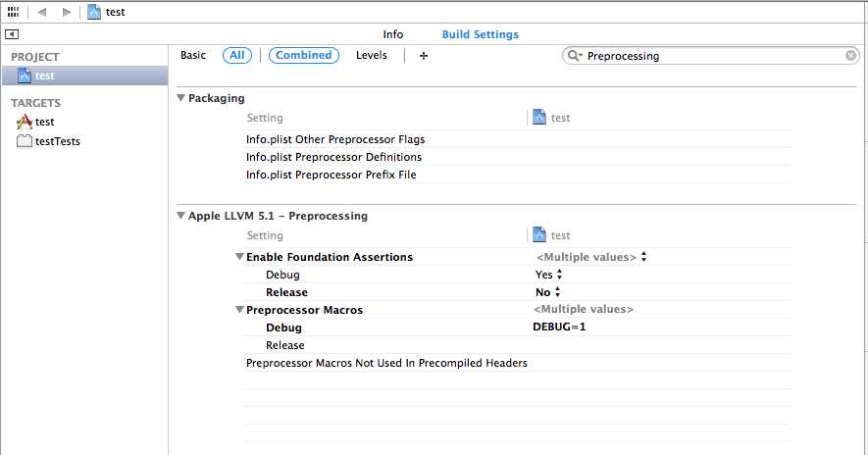Switch to the Info tab
868x455 pixels.
(393, 34)
